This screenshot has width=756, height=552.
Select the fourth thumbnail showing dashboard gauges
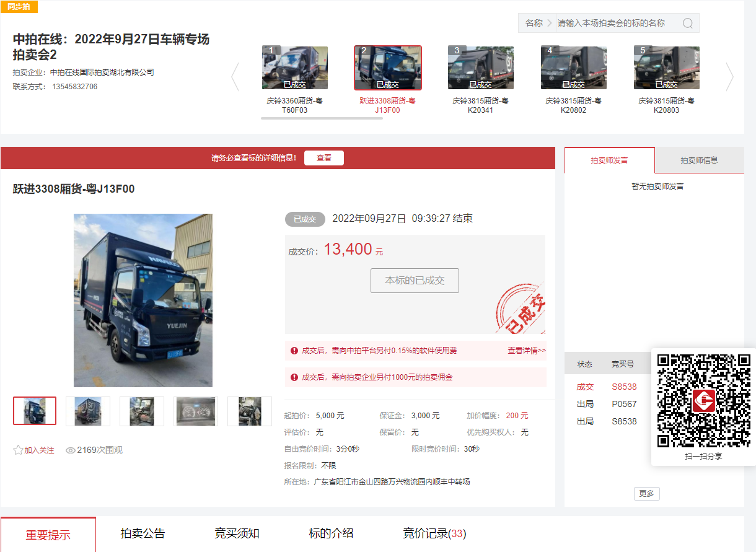(x=196, y=411)
